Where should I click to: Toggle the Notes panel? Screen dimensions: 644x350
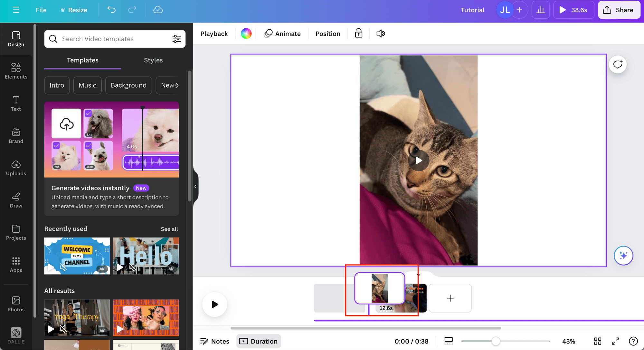(214, 341)
